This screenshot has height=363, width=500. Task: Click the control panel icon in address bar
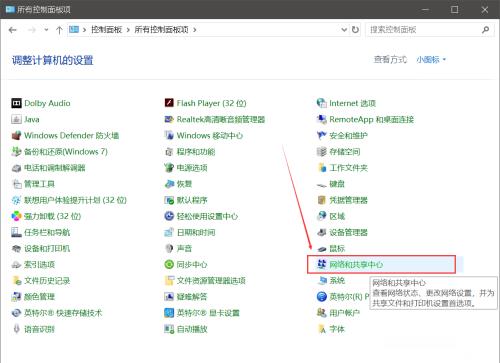(x=74, y=30)
